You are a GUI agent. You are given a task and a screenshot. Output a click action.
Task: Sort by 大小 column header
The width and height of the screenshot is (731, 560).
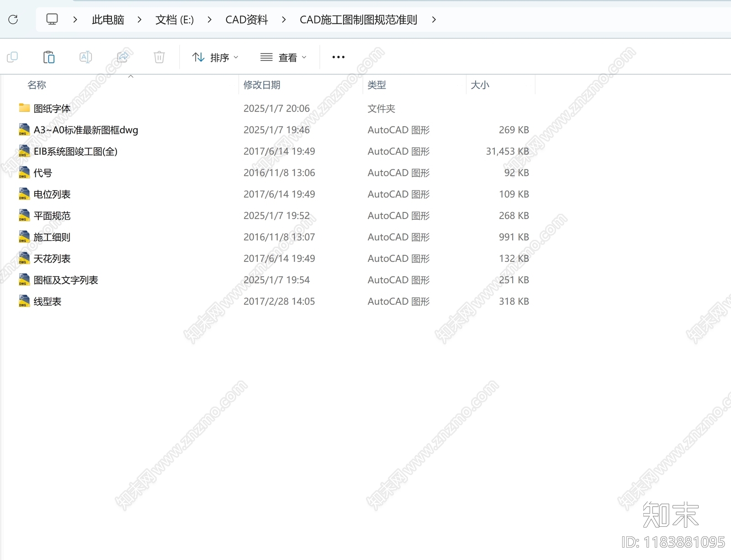480,85
